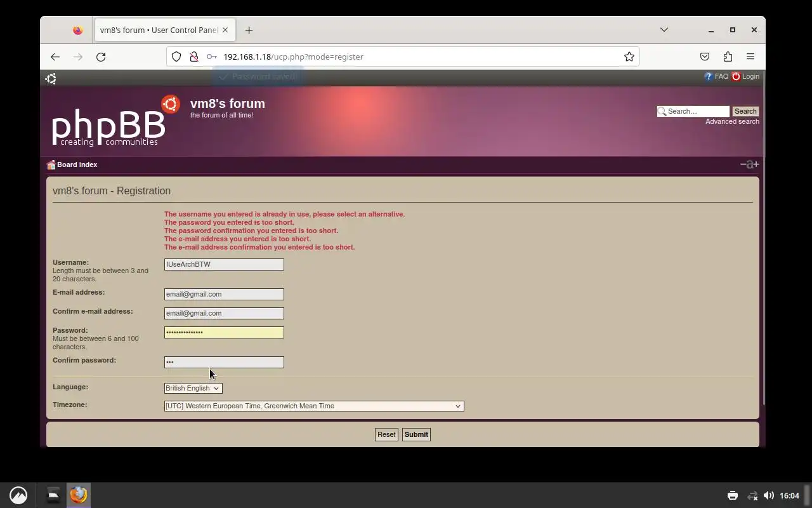Focus the E-mail address field
This screenshot has width=812, height=508.
224,294
